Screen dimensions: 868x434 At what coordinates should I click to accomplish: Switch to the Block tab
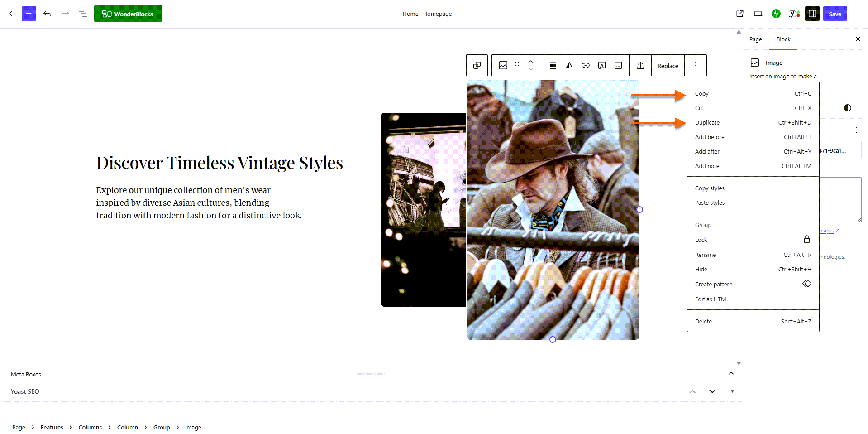(783, 39)
